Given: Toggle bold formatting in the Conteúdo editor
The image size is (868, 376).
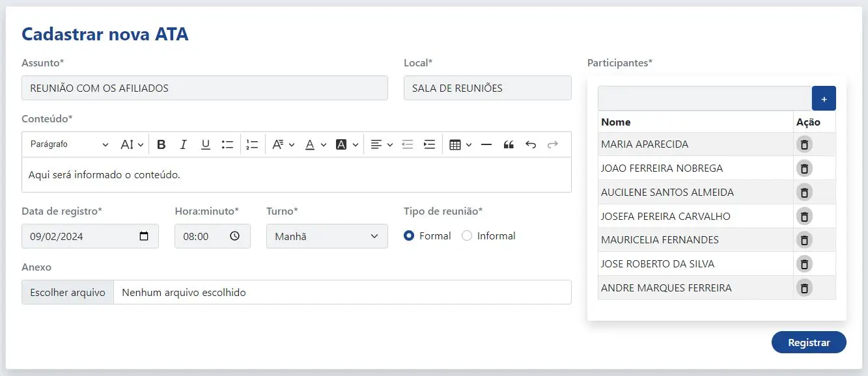Looking at the screenshot, I should point(161,144).
